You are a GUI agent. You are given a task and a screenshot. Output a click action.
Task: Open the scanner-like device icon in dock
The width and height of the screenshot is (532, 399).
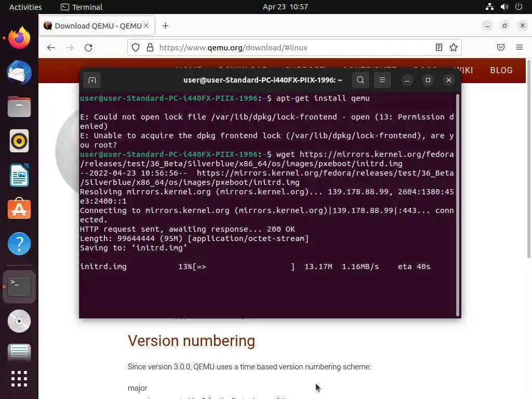19,353
